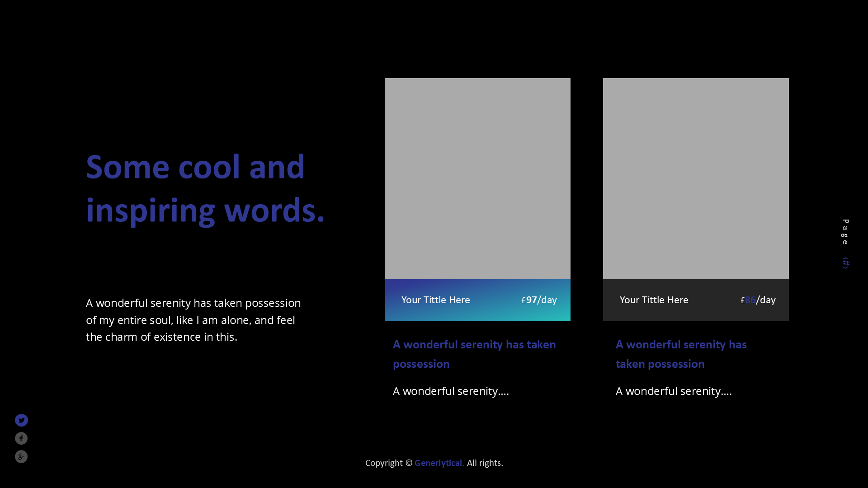Click right card's 'A wonderful serenity....' text
This screenshot has height=488, width=868.
click(x=674, y=391)
